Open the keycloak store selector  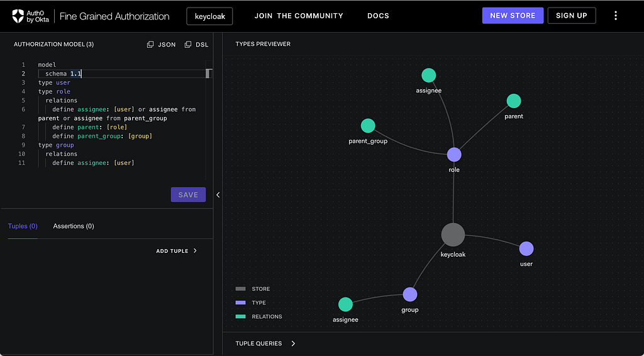pyautogui.click(x=209, y=16)
